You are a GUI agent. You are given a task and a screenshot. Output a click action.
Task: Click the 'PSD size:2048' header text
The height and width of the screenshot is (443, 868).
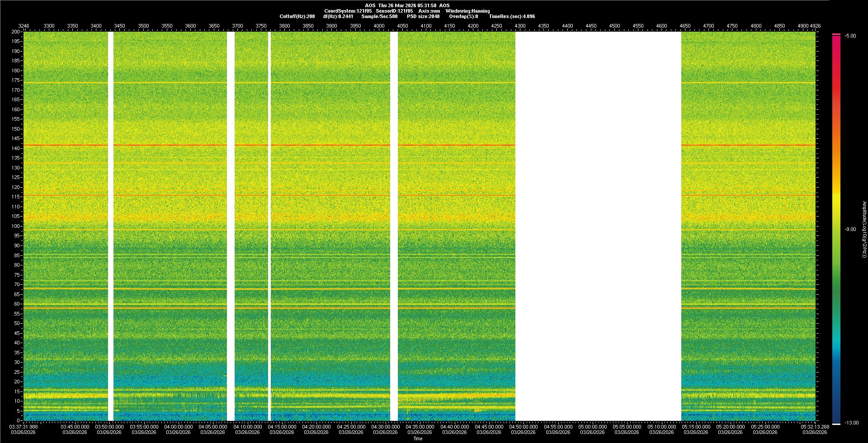pos(423,16)
